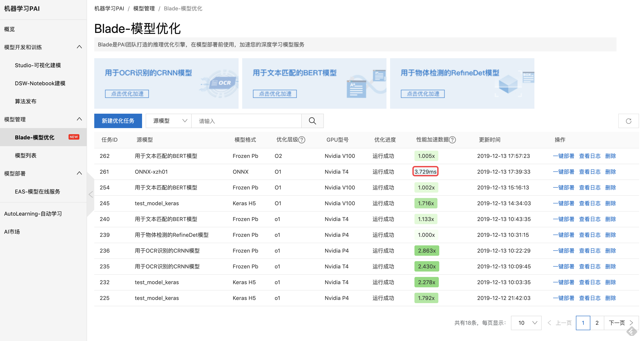Collapse the 模型部署 section
Screen dimensions: 644x341
79,173
